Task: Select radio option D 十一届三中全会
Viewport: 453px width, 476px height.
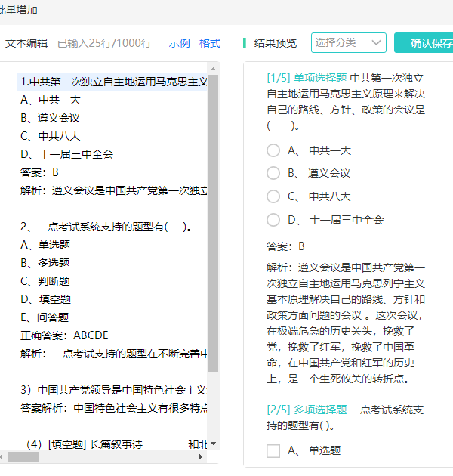Action: pyautogui.click(x=273, y=219)
